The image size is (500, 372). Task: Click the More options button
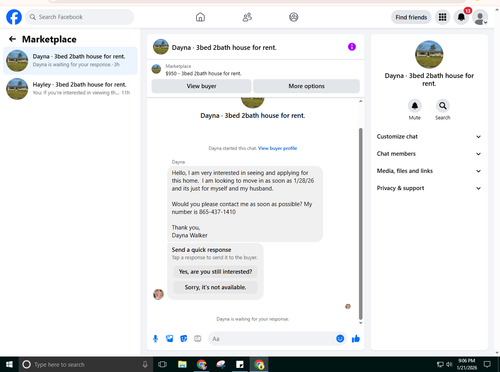(x=306, y=86)
